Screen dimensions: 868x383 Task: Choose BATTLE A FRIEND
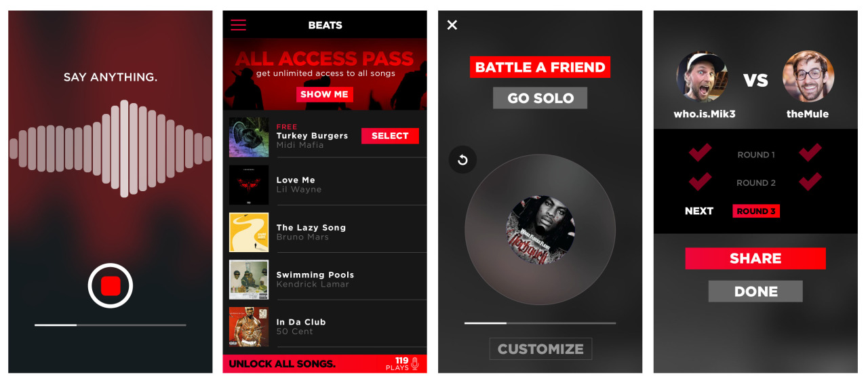coord(540,67)
